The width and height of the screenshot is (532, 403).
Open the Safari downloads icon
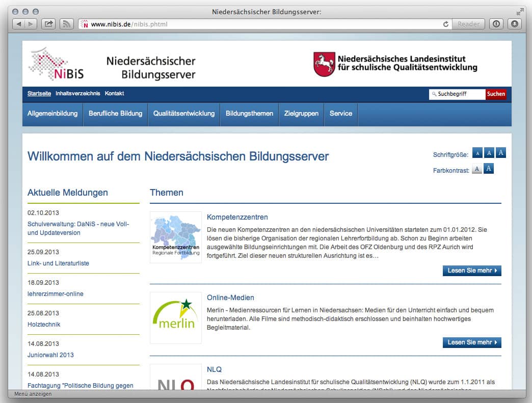(x=514, y=24)
